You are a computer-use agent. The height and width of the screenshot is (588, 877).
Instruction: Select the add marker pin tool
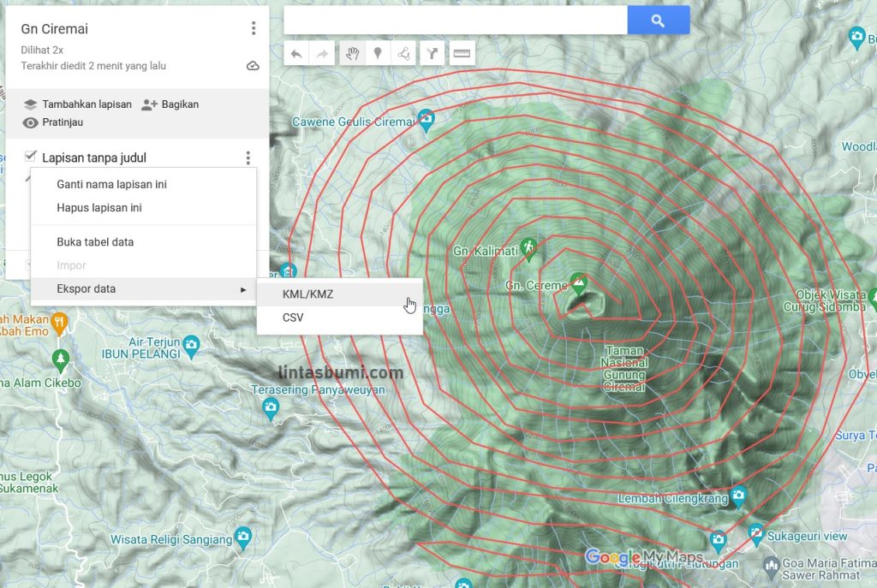(378, 54)
